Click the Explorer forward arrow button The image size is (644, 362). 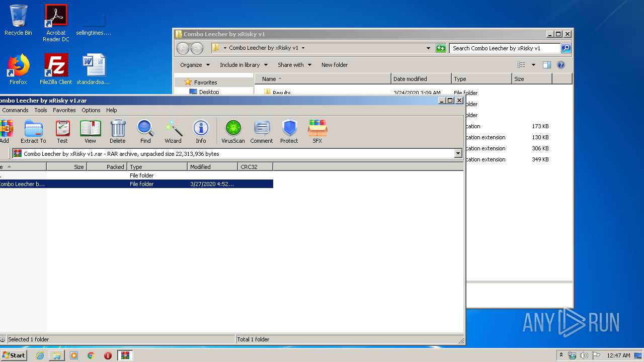197,48
